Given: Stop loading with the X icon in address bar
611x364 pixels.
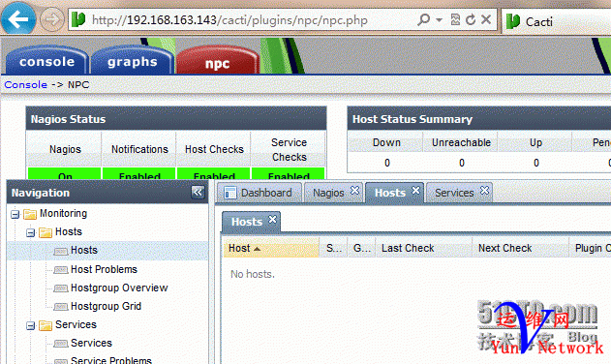Looking at the screenshot, I should click(486, 19).
